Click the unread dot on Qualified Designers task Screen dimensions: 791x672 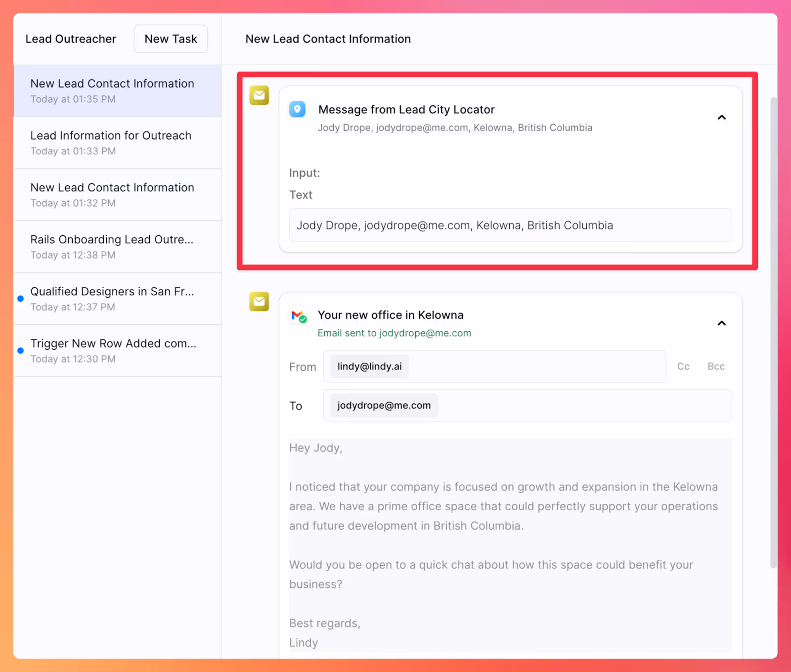tap(20, 299)
